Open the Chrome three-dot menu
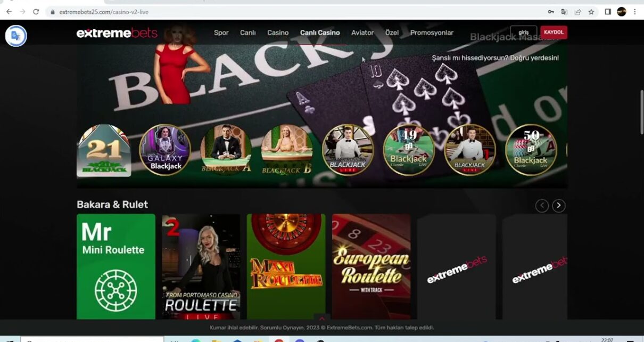 (635, 12)
